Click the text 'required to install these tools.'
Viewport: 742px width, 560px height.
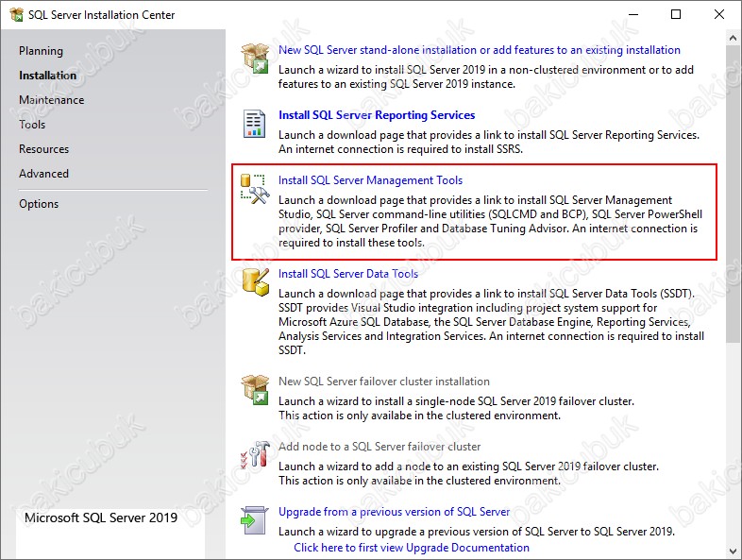tap(351, 243)
